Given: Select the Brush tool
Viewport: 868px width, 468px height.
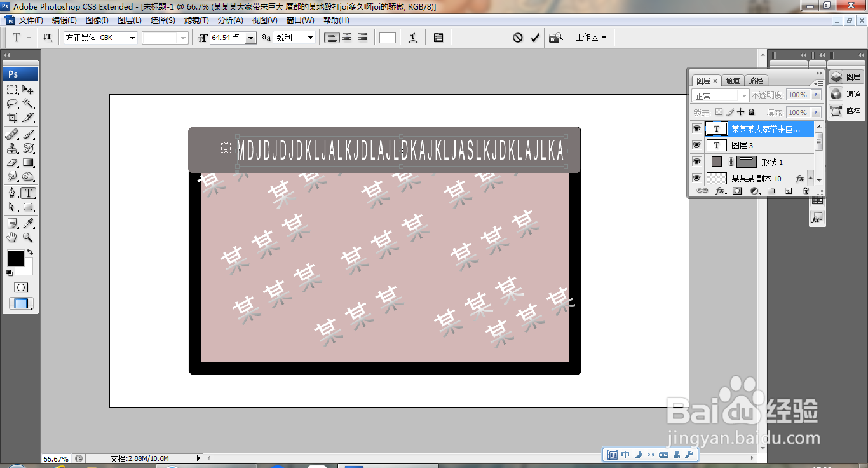Looking at the screenshot, I should click(28, 135).
